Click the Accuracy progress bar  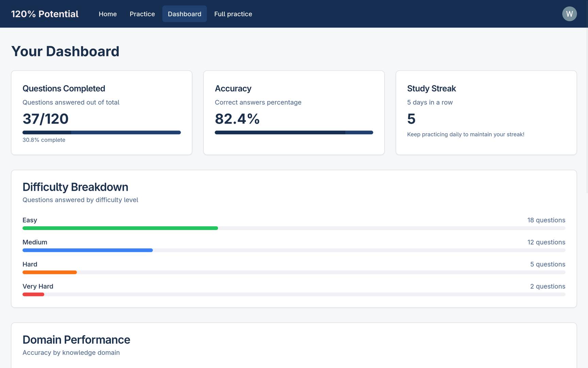click(294, 133)
